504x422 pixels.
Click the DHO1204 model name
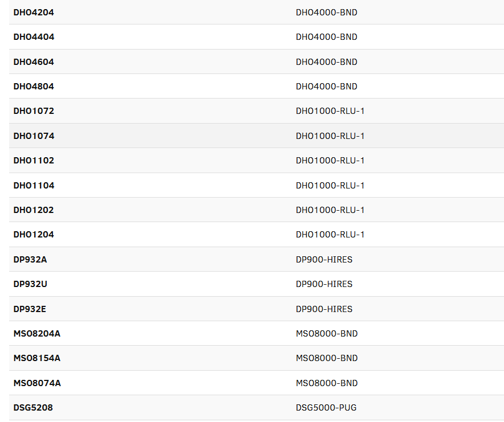34,235
